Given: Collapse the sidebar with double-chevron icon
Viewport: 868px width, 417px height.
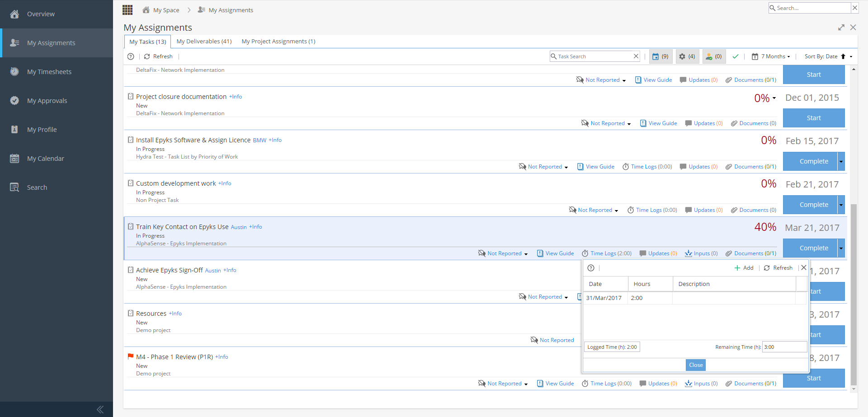Looking at the screenshot, I should tap(100, 409).
